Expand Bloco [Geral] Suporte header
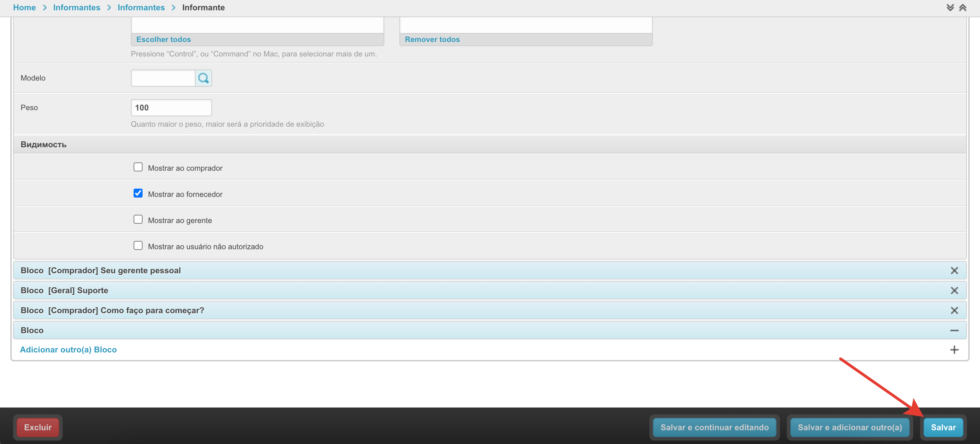This screenshot has width=980, height=444. tap(65, 290)
